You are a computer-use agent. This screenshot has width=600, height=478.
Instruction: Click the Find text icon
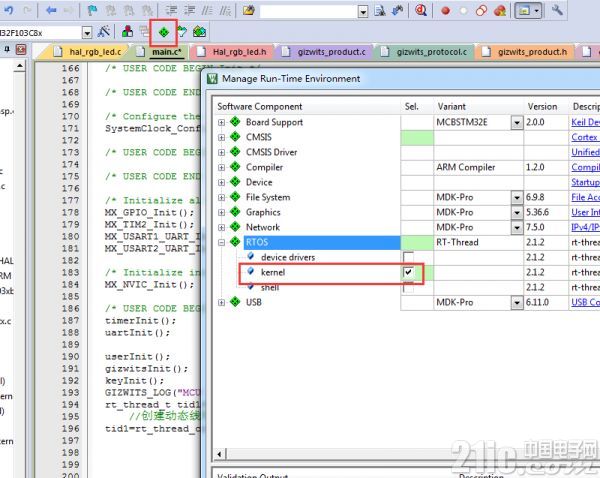coord(380,11)
